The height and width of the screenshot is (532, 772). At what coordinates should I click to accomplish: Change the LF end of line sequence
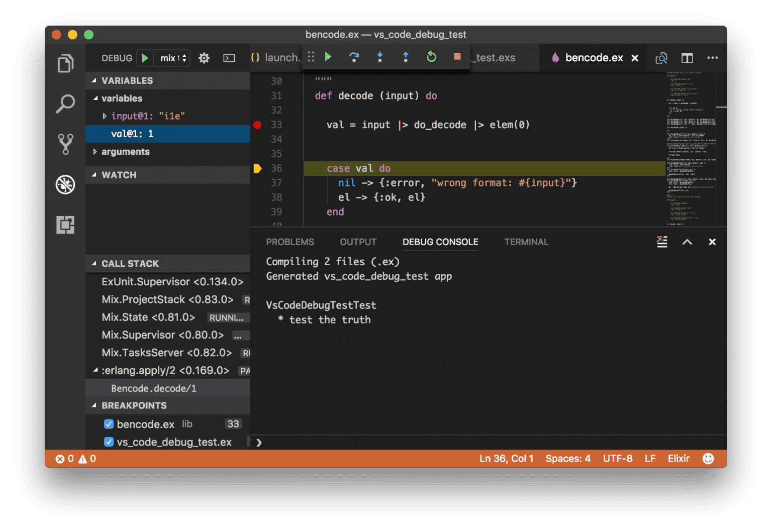click(650, 459)
